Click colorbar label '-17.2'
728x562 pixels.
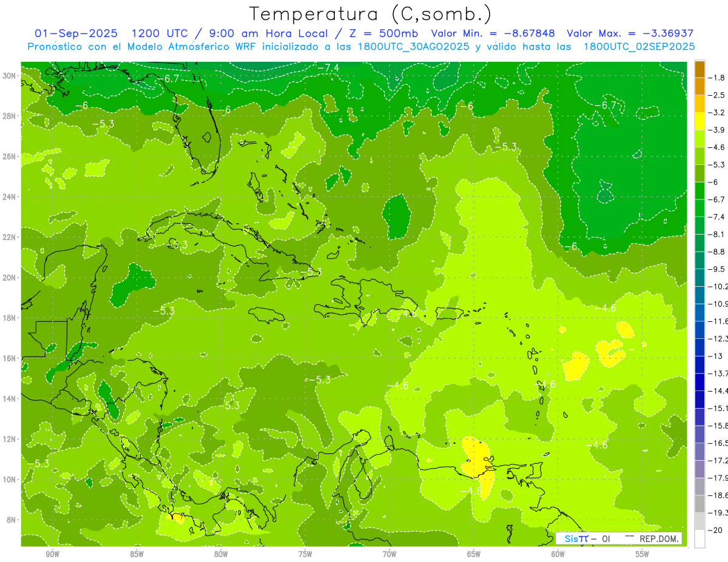click(718, 460)
